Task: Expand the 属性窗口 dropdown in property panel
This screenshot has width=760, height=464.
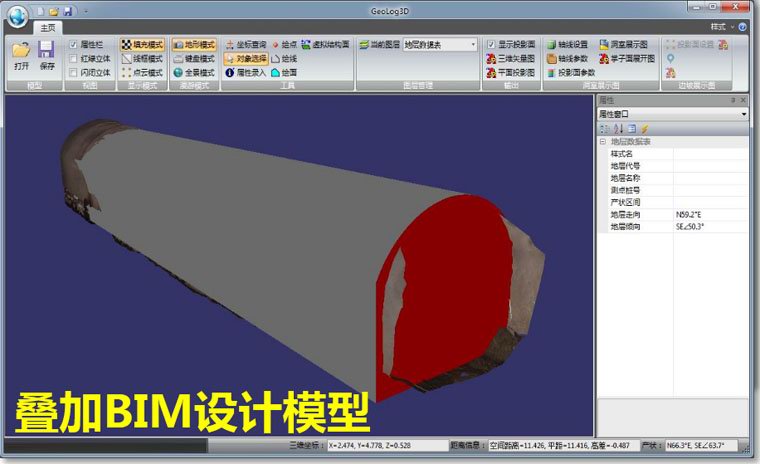Action: coord(672,114)
